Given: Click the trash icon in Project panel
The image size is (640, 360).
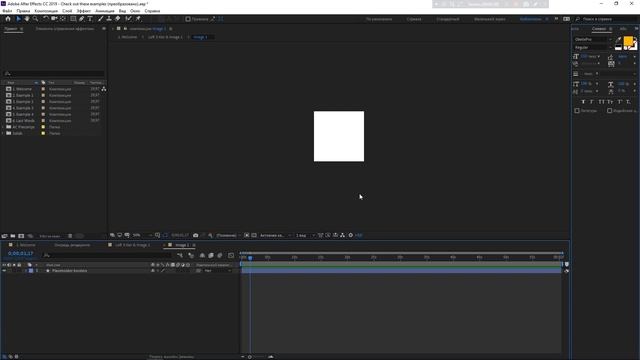Looking at the screenshot, I should (x=70, y=236).
